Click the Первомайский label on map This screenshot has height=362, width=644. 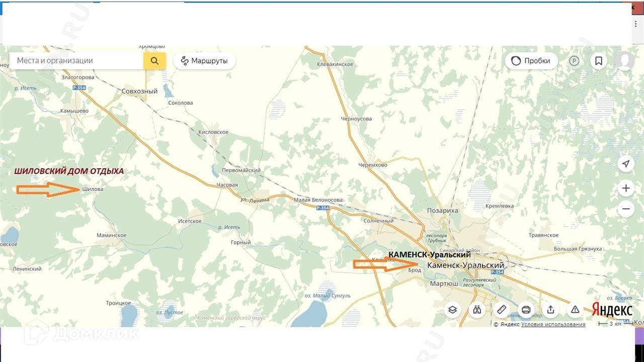pyautogui.click(x=242, y=170)
